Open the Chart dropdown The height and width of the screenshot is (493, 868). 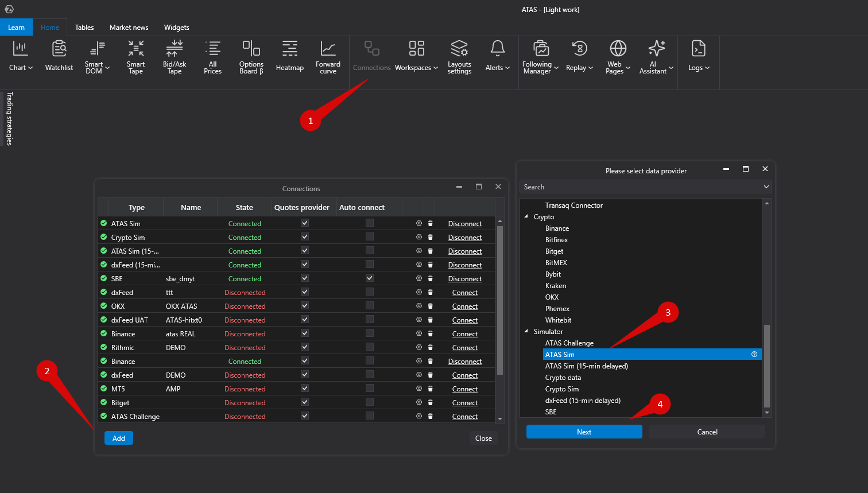[x=21, y=56]
